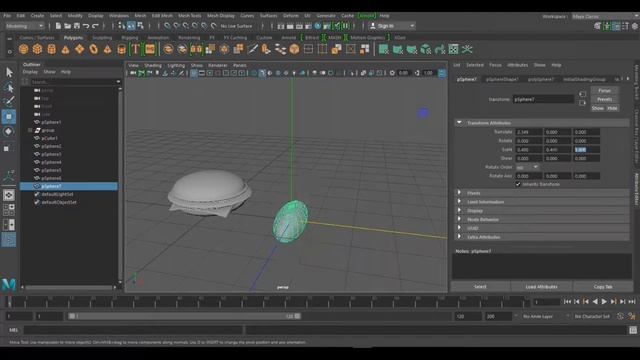Click the Focus button
Image resolution: width=640 pixels, height=360 pixels.
click(604, 91)
